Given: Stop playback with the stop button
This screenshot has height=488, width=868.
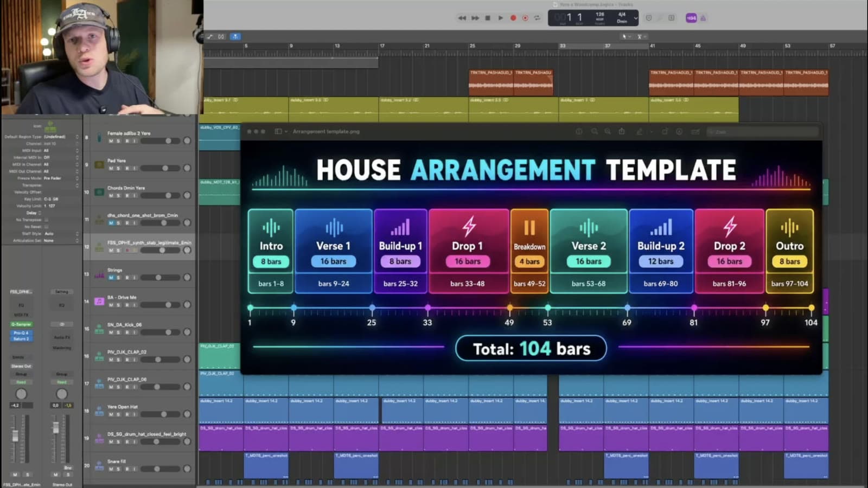Looking at the screenshot, I should [488, 18].
